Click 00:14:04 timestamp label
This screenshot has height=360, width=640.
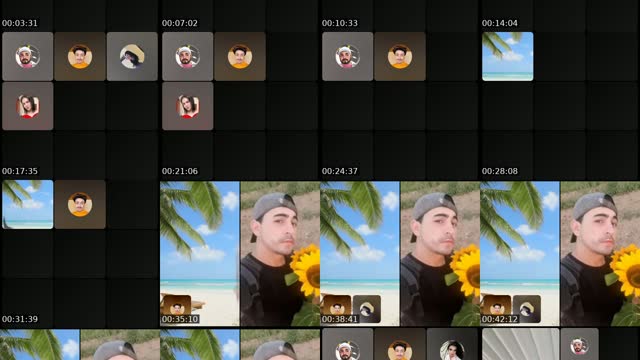pyautogui.click(x=500, y=23)
